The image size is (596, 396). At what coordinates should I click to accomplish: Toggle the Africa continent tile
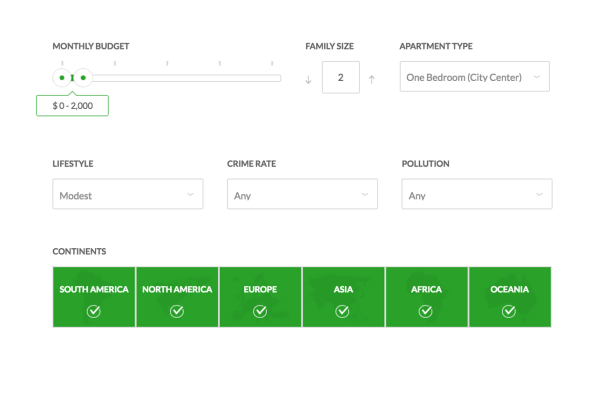(427, 297)
